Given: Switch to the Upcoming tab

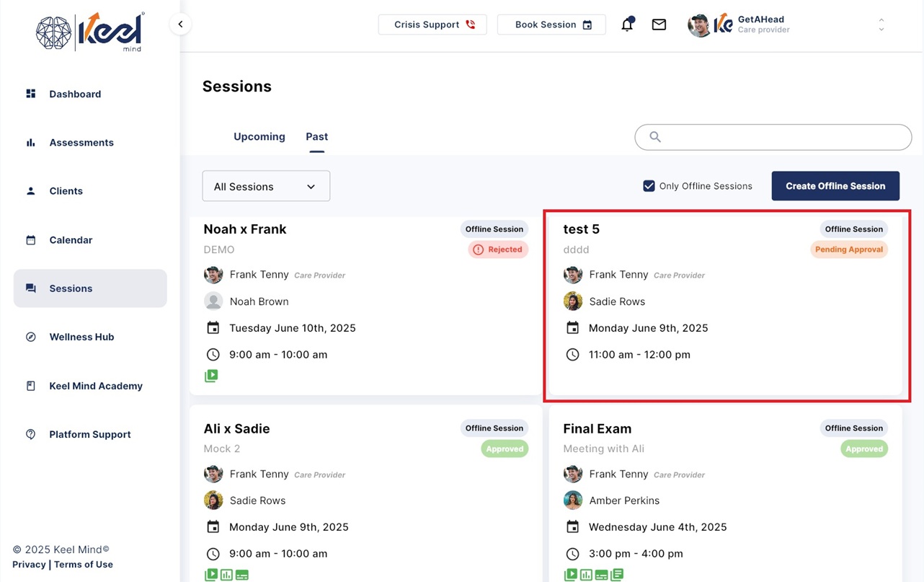Looking at the screenshot, I should click(x=259, y=136).
